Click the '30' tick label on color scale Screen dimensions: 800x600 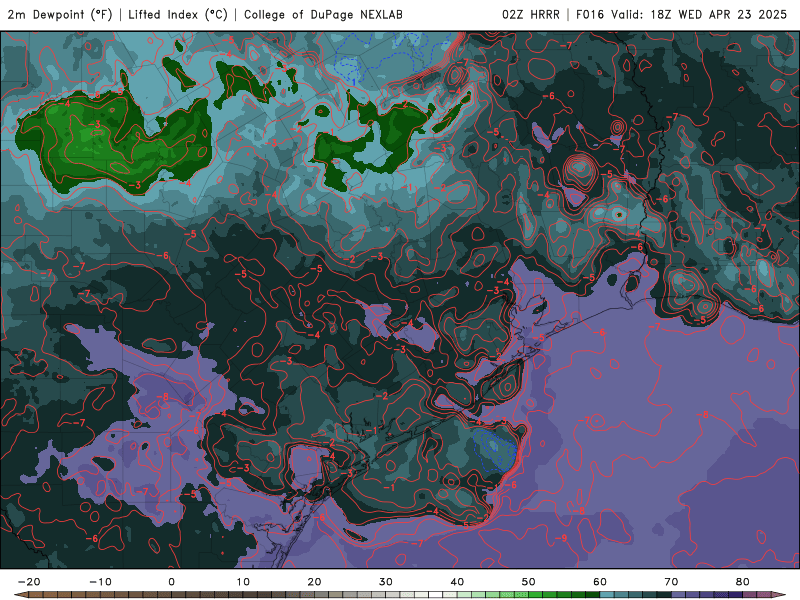386,582
